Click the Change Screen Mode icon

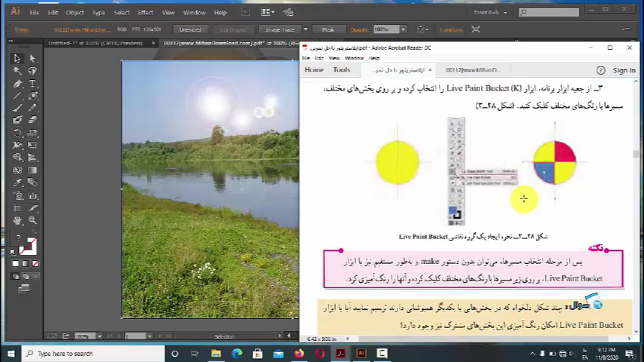(x=23, y=289)
